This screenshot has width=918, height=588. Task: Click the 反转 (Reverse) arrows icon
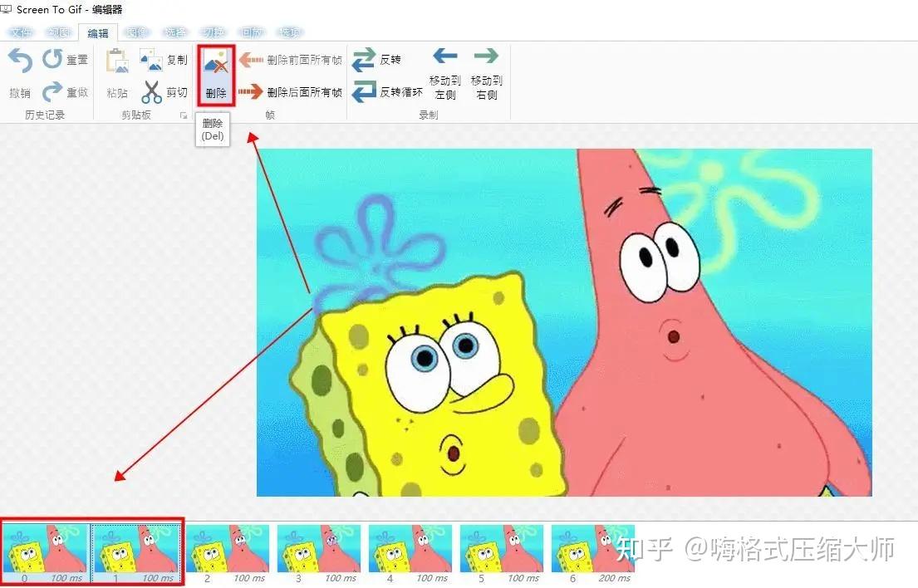366,58
